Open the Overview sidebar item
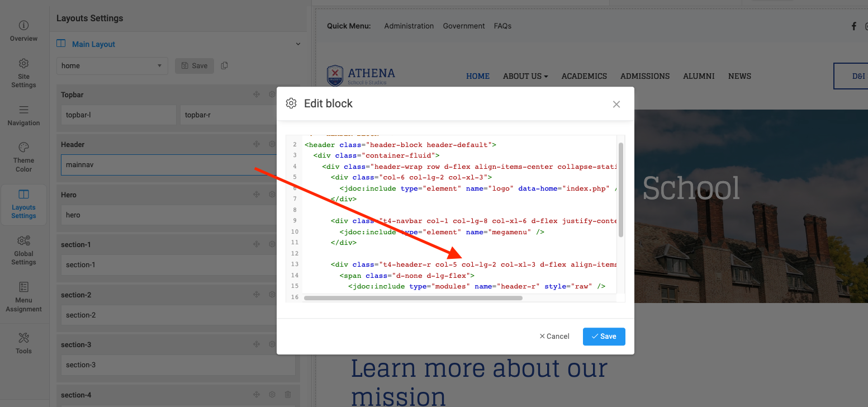This screenshot has width=868, height=407. coord(23,31)
